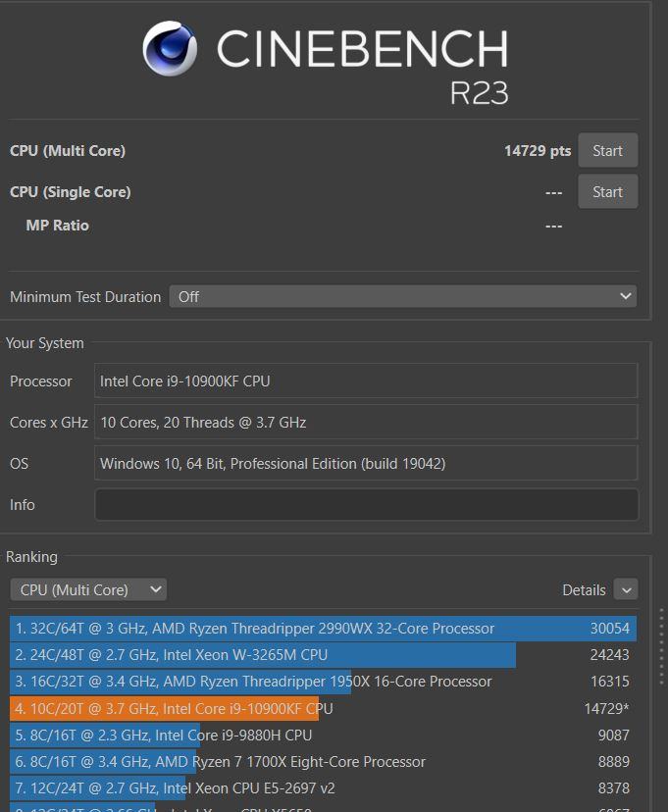Click the 9087 score value
The height and width of the screenshot is (812, 668).
[614, 735]
